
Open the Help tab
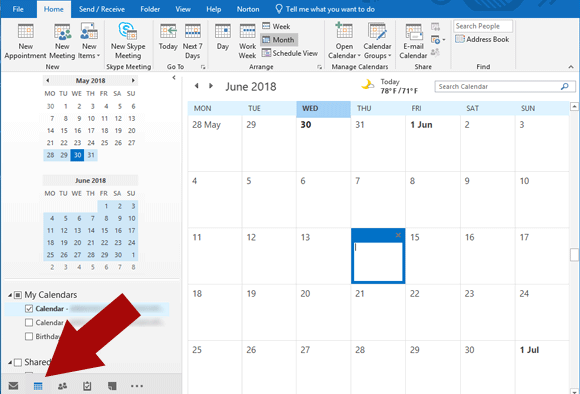click(213, 9)
